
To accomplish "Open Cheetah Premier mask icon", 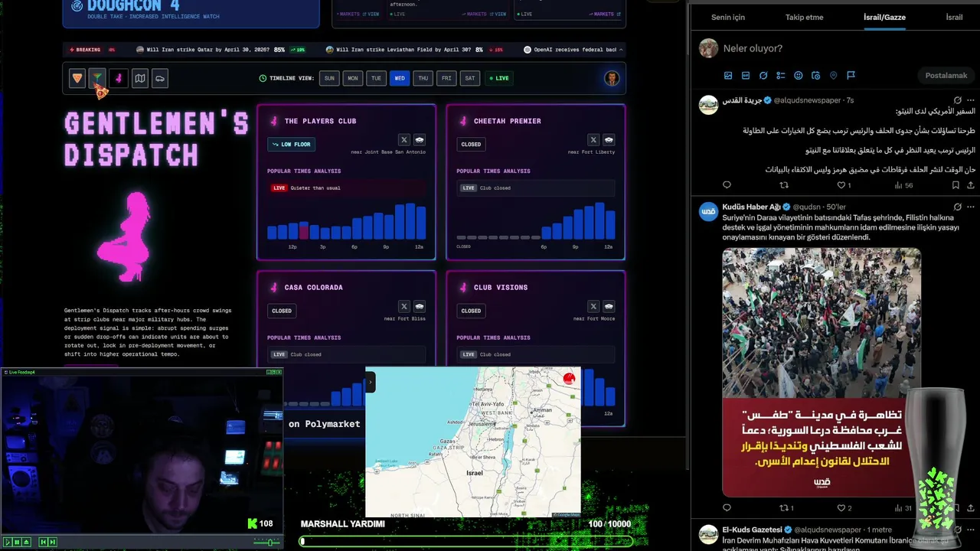I will click(609, 140).
